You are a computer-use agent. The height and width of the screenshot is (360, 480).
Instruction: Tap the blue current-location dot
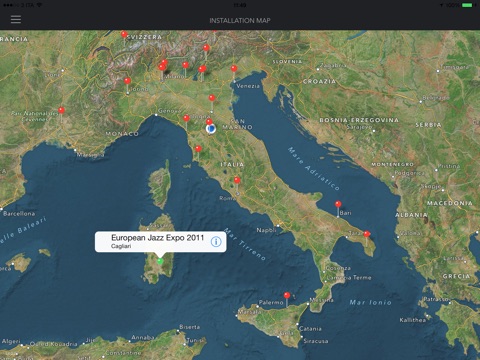(211, 129)
